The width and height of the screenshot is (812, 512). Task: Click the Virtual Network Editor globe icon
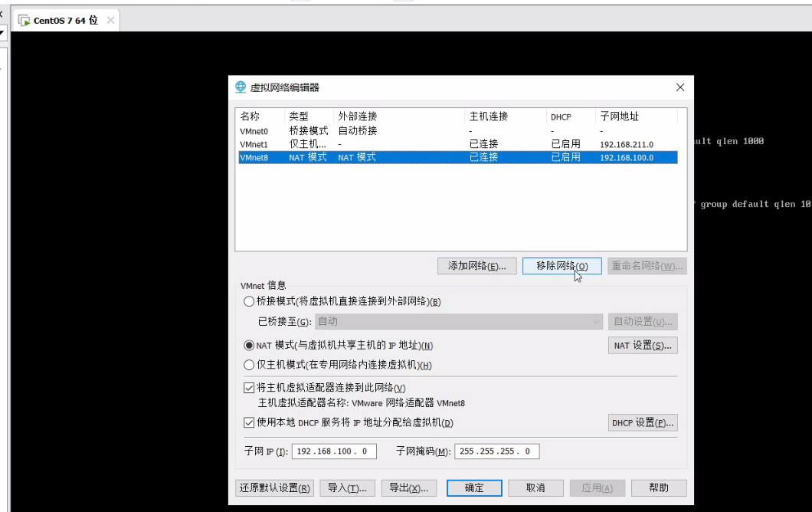pos(241,87)
